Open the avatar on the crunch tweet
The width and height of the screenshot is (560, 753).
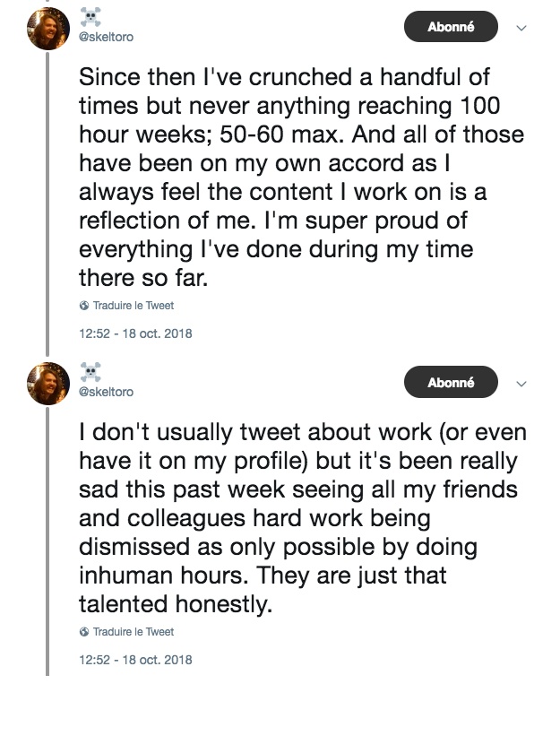point(48,30)
